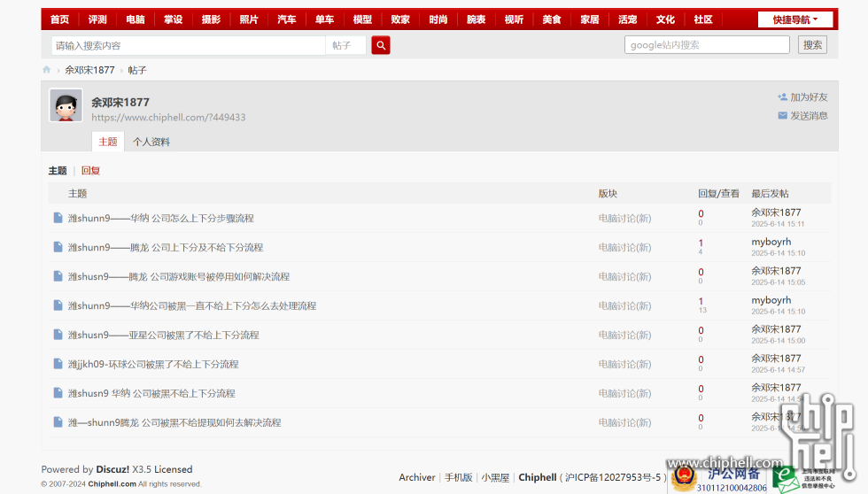Image resolution: width=868 pixels, height=494 pixels.
Task: Go to home via breadcrumb house icon
Action: tap(46, 70)
